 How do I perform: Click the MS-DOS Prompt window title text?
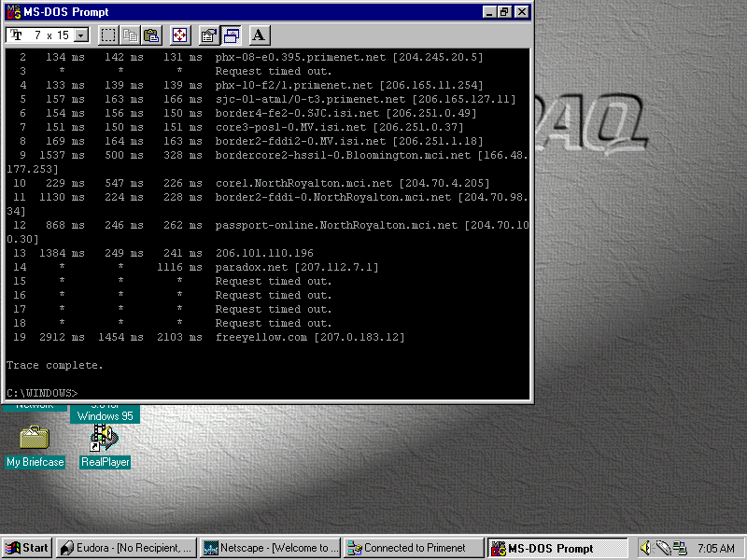(66, 12)
